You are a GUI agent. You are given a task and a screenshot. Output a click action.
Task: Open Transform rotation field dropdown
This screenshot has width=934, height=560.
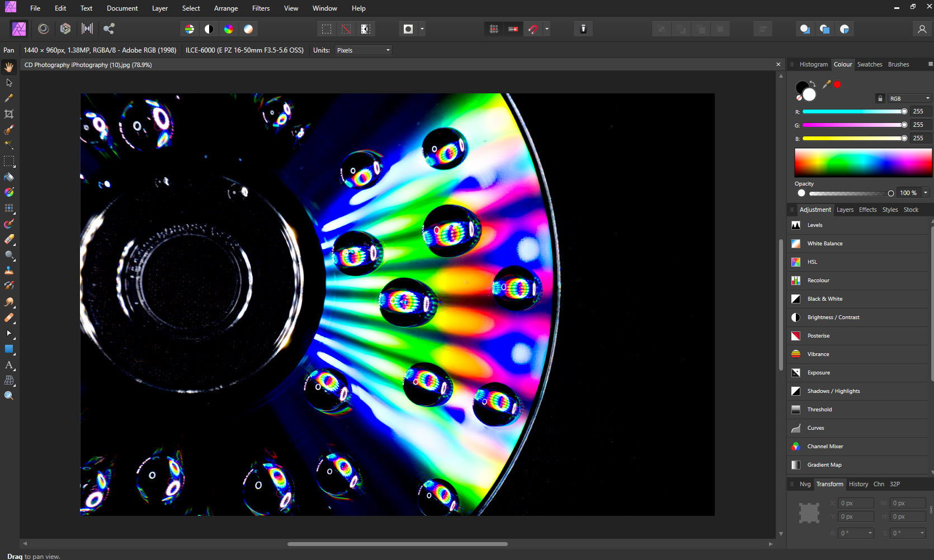(870, 533)
